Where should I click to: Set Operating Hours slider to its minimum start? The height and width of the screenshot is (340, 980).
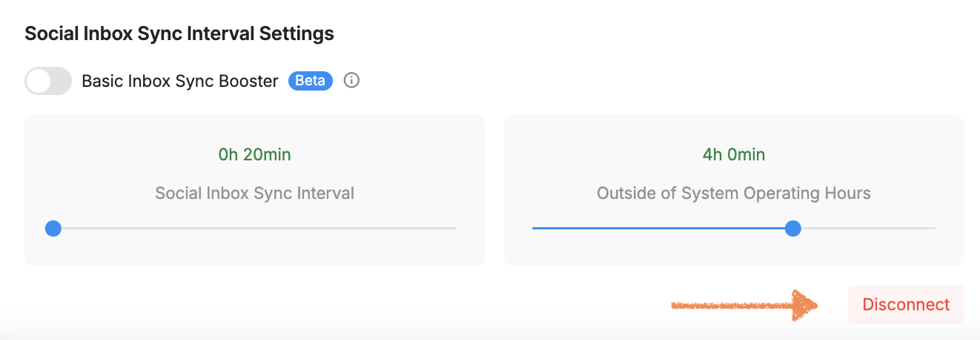click(x=534, y=229)
